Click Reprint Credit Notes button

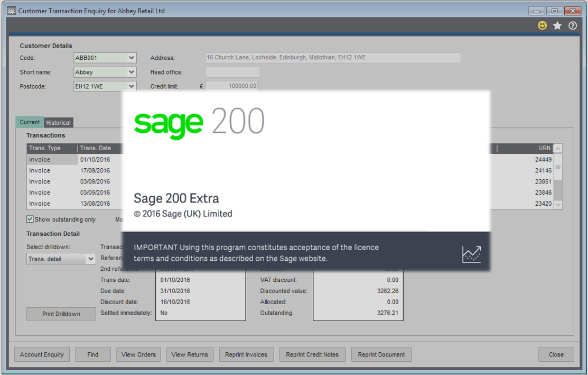312,355
